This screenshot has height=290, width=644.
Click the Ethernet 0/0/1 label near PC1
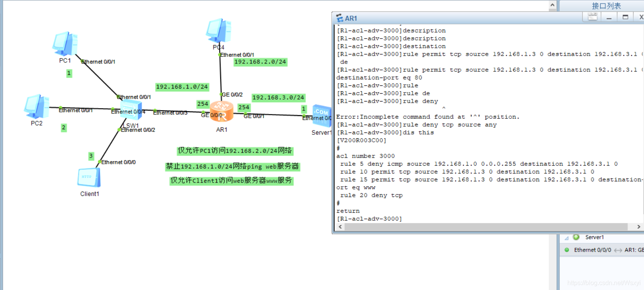click(98, 62)
